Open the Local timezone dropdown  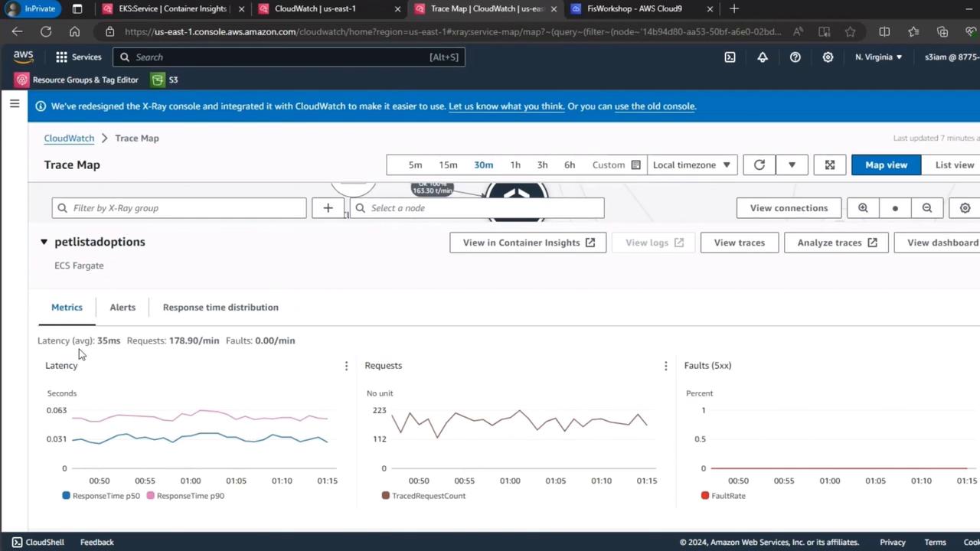tap(692, 165)
